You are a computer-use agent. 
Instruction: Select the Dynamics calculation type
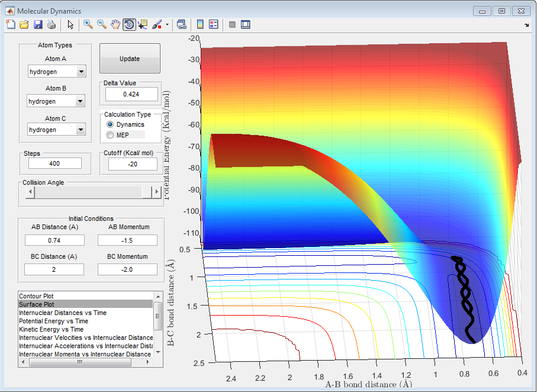pyautogui.click(x=110, y=125)
